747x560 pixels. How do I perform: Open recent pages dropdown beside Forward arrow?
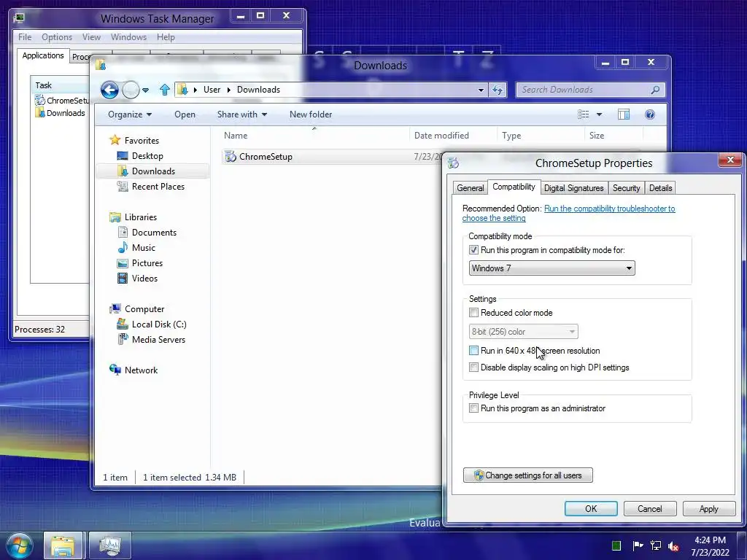(145, 90)
